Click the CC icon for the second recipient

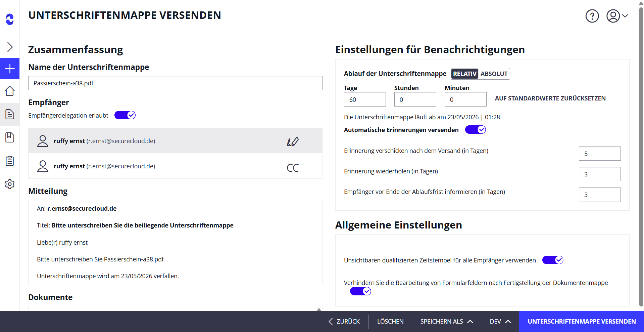click(292, 168)
